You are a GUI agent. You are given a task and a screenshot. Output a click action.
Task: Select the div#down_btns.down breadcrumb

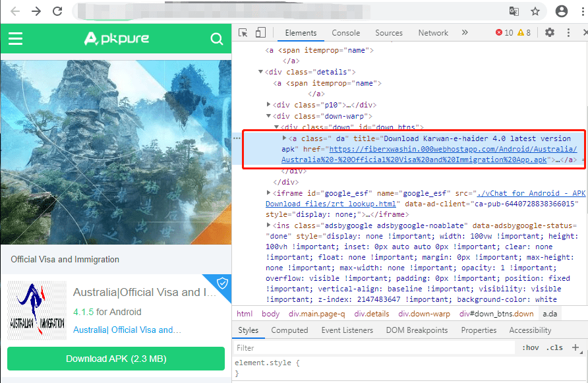[496, 314]
